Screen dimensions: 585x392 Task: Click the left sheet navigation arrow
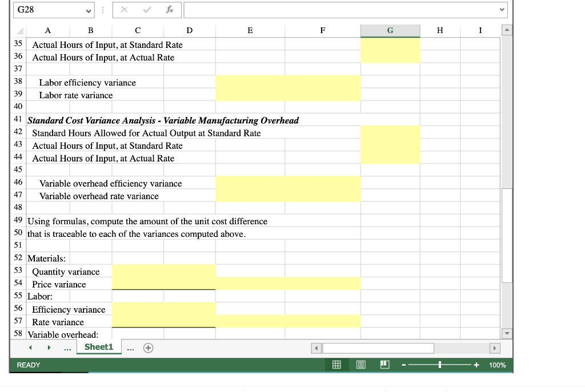(x=30, y=347)
